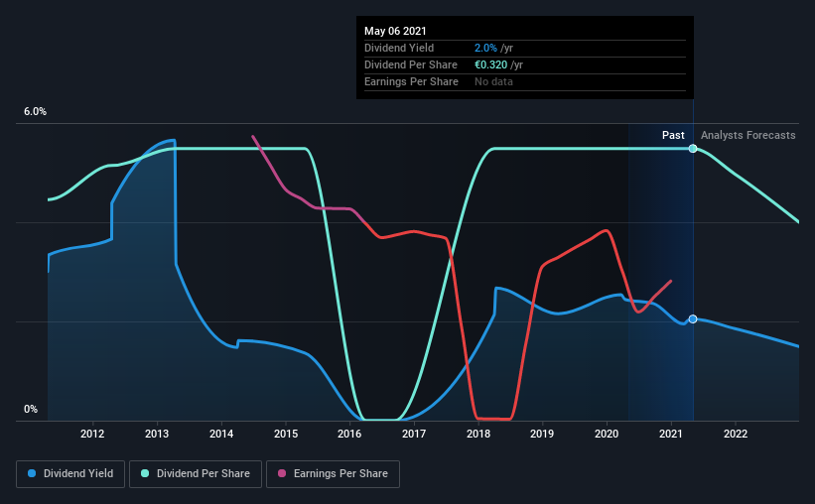Click the tooltip 'Dividend Yield' row label
This screenshot has width=815, height=504.
coord(399,48)
